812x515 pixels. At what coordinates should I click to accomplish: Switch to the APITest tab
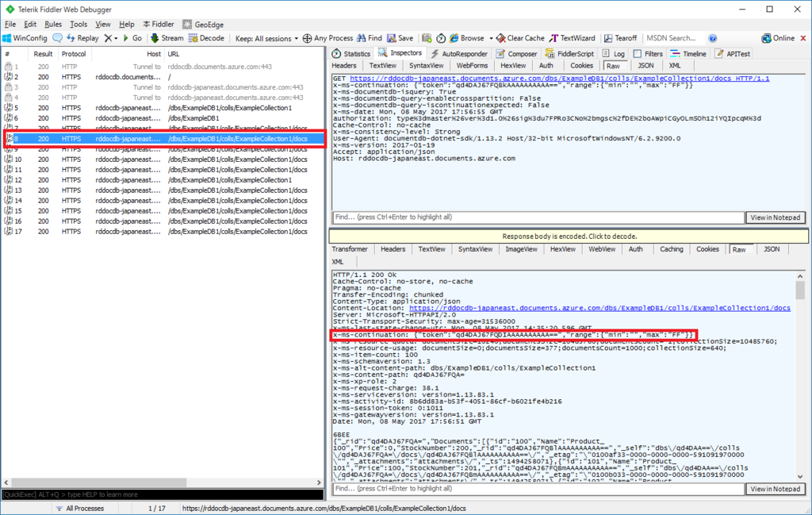pyautogui.click(x=732, y=54)
